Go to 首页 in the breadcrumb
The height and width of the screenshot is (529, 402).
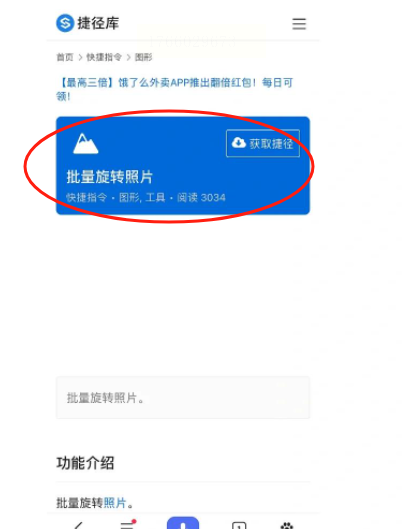65,57
